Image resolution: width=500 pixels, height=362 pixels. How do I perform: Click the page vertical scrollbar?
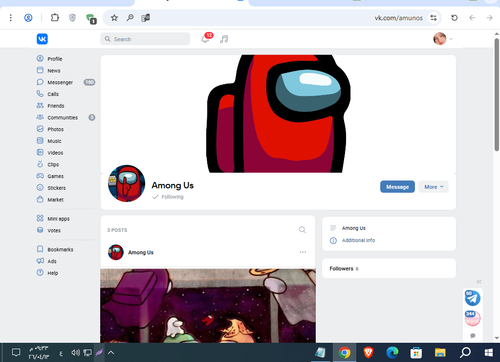[x=497, y=95]
